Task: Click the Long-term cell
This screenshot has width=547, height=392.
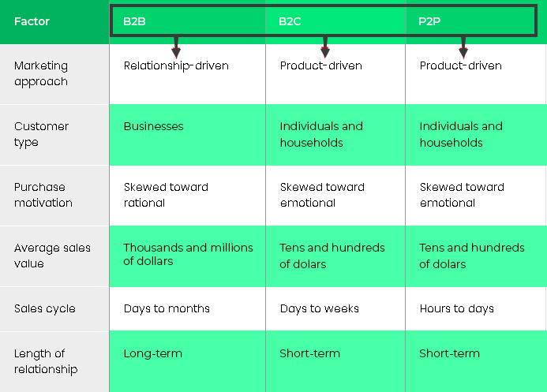Action: (x=187, y=361)
